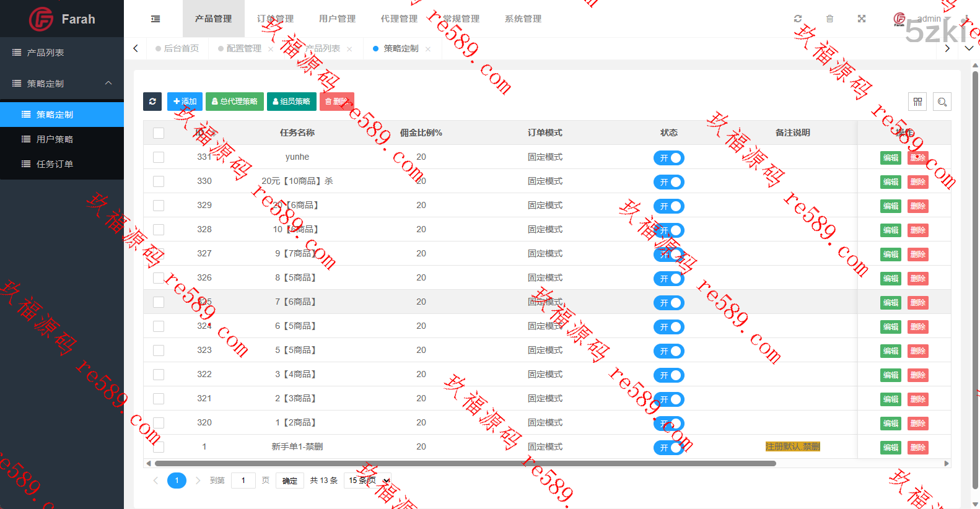The image size is (980, 509).
Task: Toggle fullscreen with the expand icon
Action: pos(861,19)
